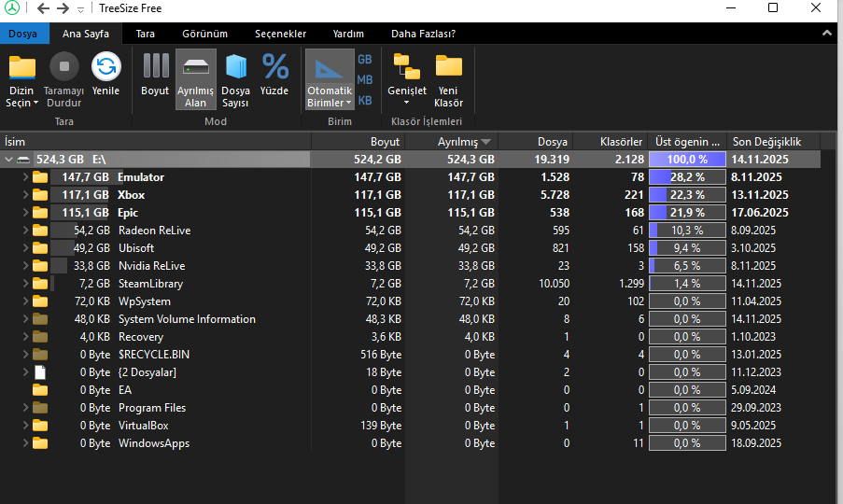
Task: Select the Program Files folder icon
Action: point(40,408)
